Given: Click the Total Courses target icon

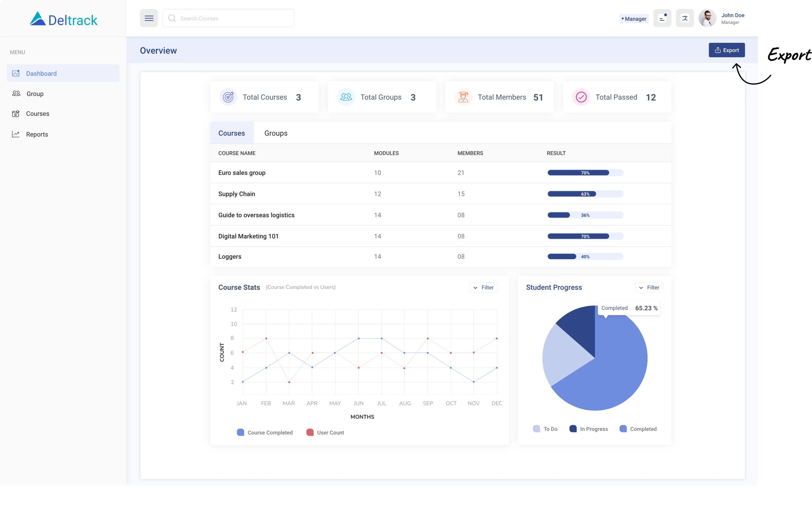Looking at the screenshot, I should coord(228,97).
